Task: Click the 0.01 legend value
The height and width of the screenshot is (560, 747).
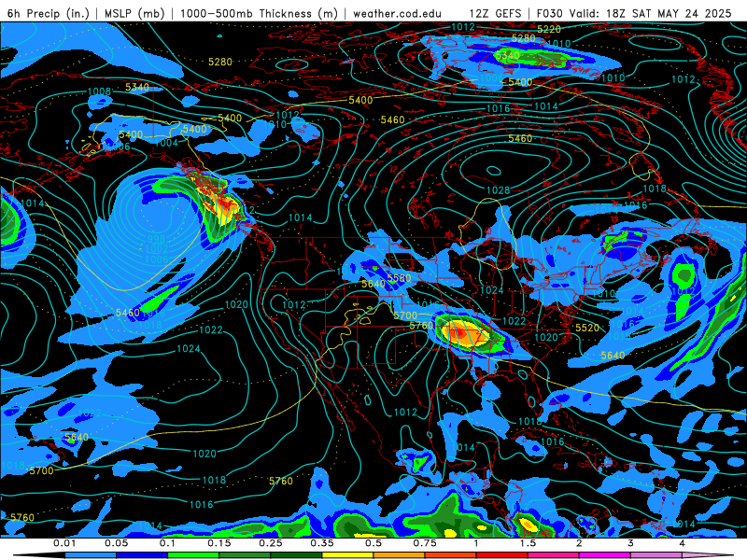Action: click(64, 543)
